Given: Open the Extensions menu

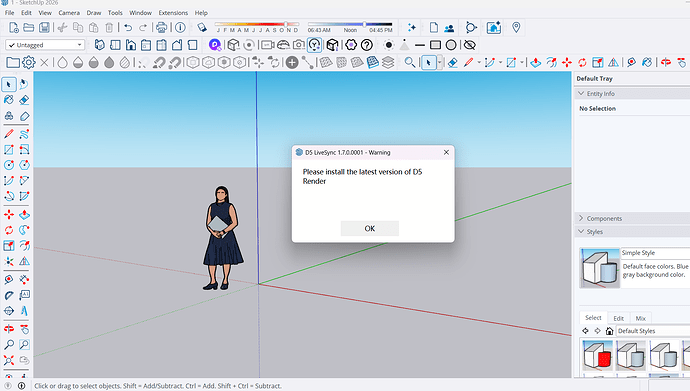Looking at the screenshot, I should [x=173, y=13].
